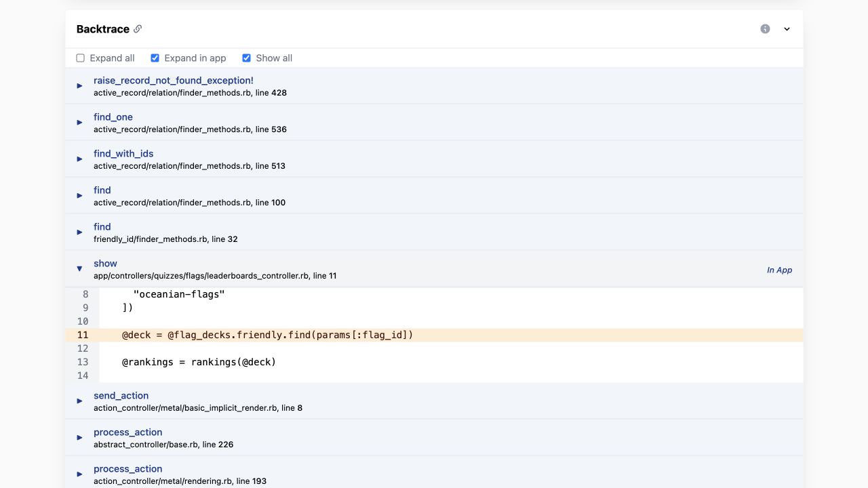Click the send_action function name
Viewport: 868px width, 488px height.
(x=121, y=396)
